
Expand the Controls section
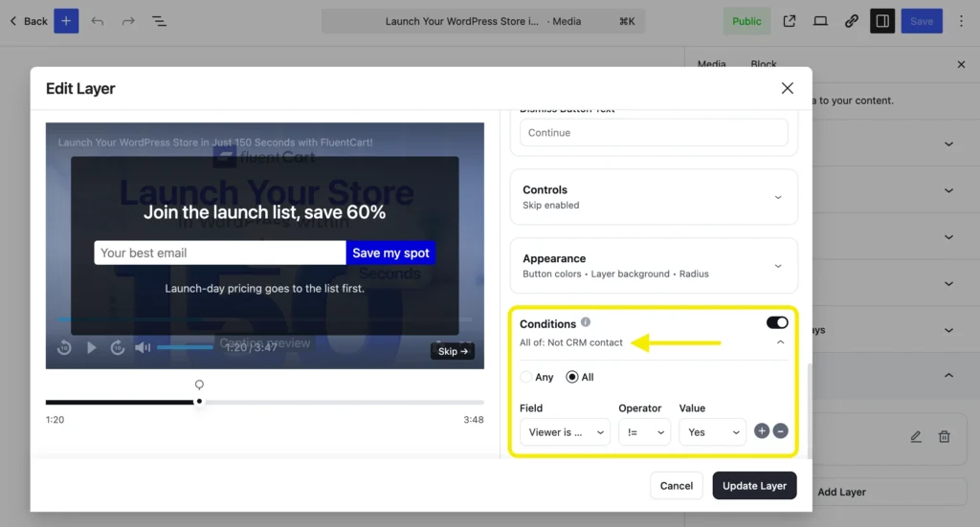click(654, 197)
